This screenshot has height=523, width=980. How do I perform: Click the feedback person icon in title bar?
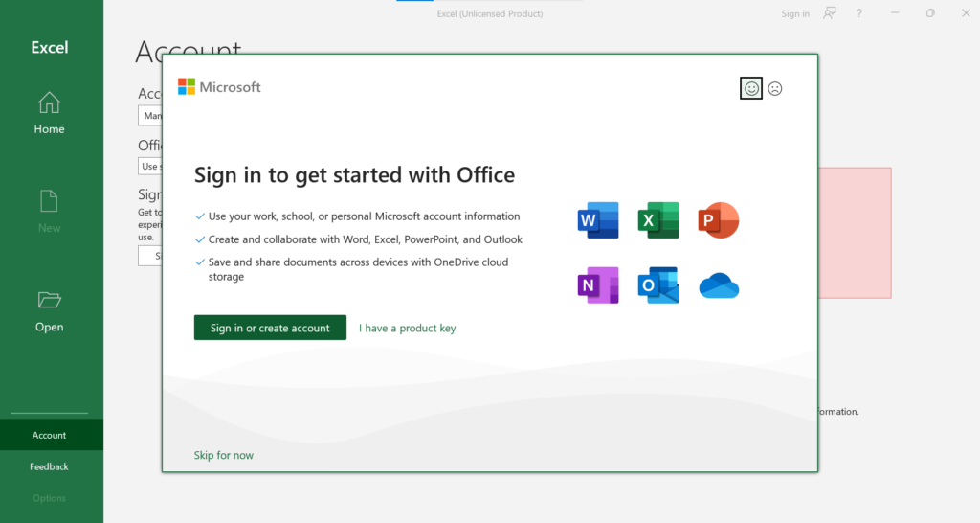(830, 13)
